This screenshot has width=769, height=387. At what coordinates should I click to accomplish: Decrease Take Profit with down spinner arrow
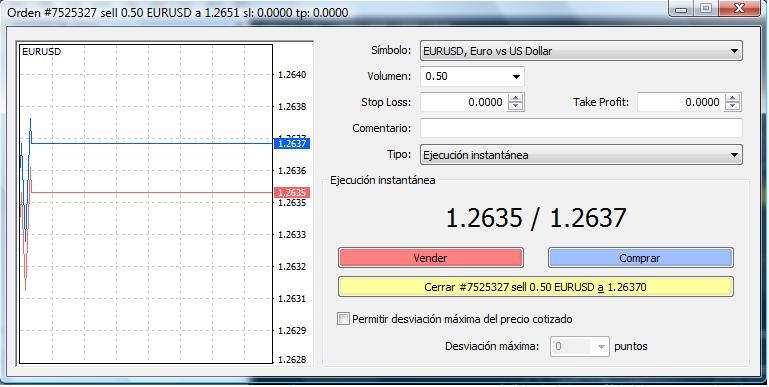tap(733, 106)
